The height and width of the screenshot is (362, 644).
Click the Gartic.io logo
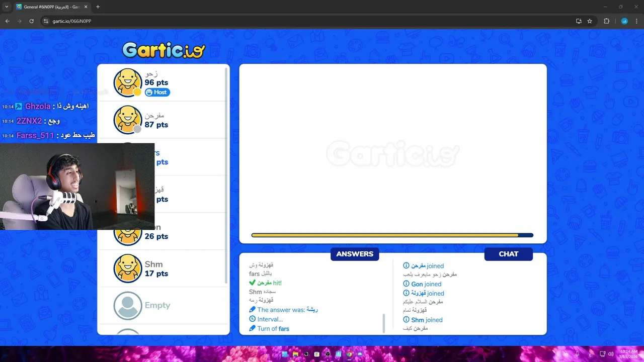pyautogui.click(x=164, y=49)
